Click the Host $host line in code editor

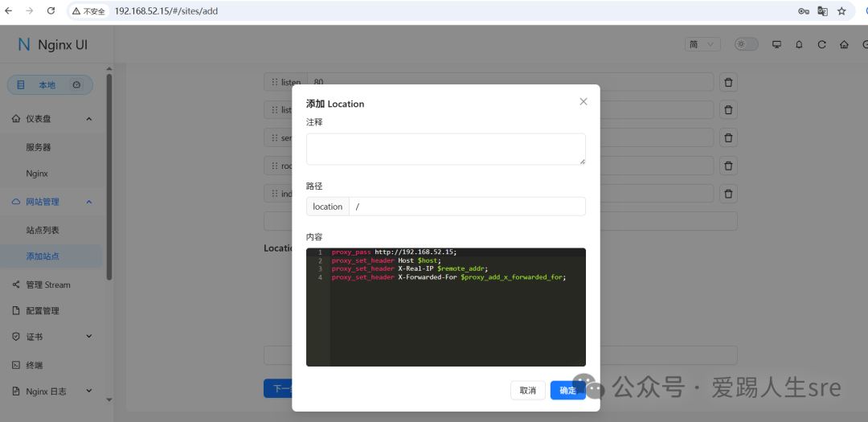tap(387, 260)
